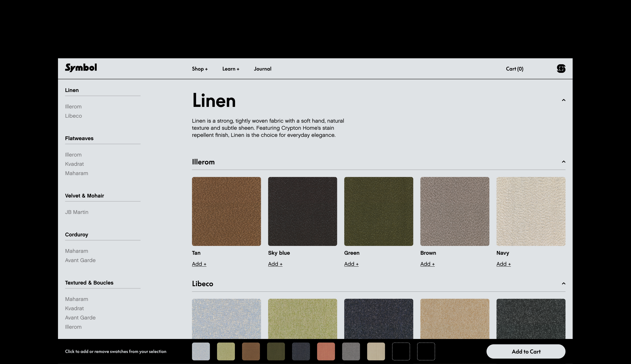This screenshot has height=364, width=631.
Task: Click second empty dashed swatch slot
Action: tap(426, 351)
